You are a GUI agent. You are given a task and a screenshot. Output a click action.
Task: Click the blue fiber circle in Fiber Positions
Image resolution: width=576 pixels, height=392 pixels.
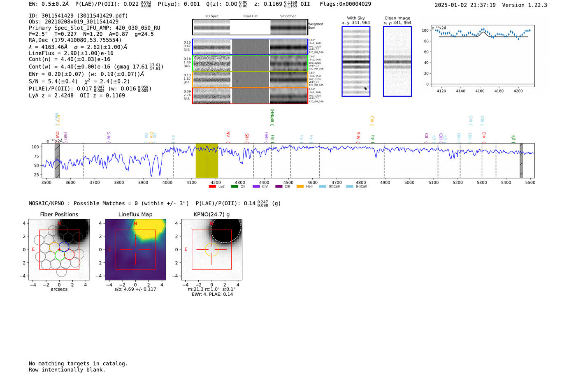coord(64,247)
